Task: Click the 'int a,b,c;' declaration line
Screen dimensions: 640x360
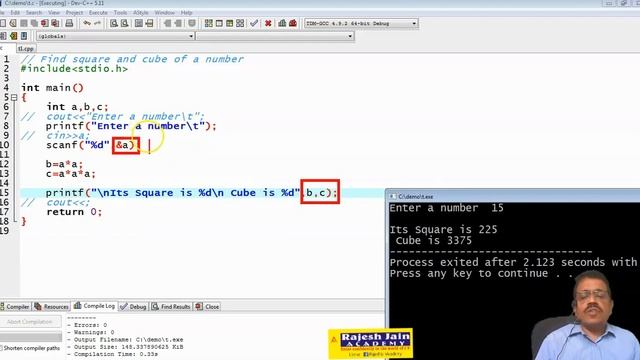Action: pos(77,107)
